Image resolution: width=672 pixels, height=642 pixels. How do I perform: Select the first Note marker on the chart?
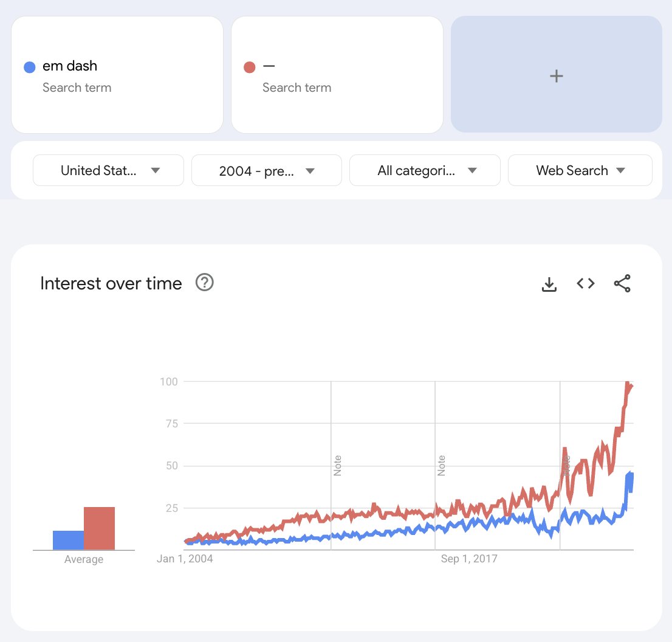click(x=337, y=465)
